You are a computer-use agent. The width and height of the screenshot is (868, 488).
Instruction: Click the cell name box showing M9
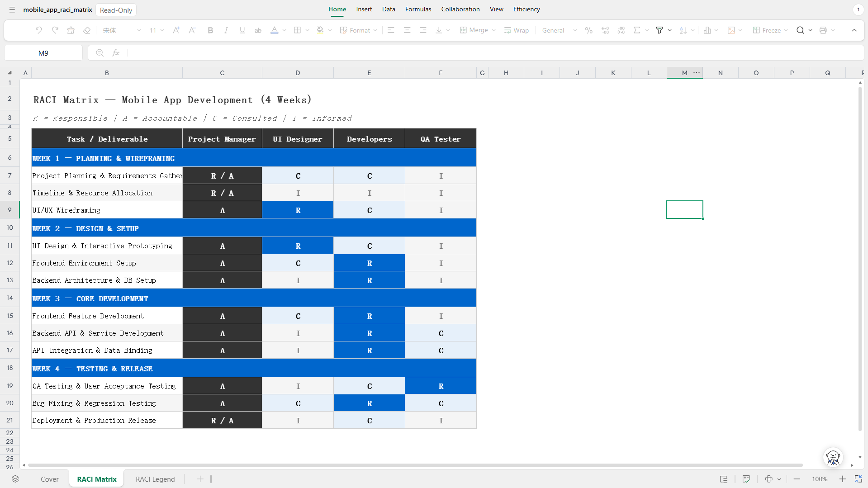click(43, 53)
